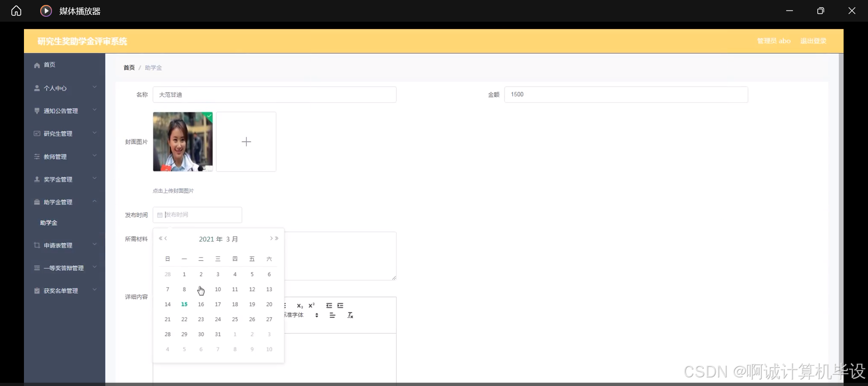
Task: Click plus icon to upload cover image
Action: pos(246,142)
